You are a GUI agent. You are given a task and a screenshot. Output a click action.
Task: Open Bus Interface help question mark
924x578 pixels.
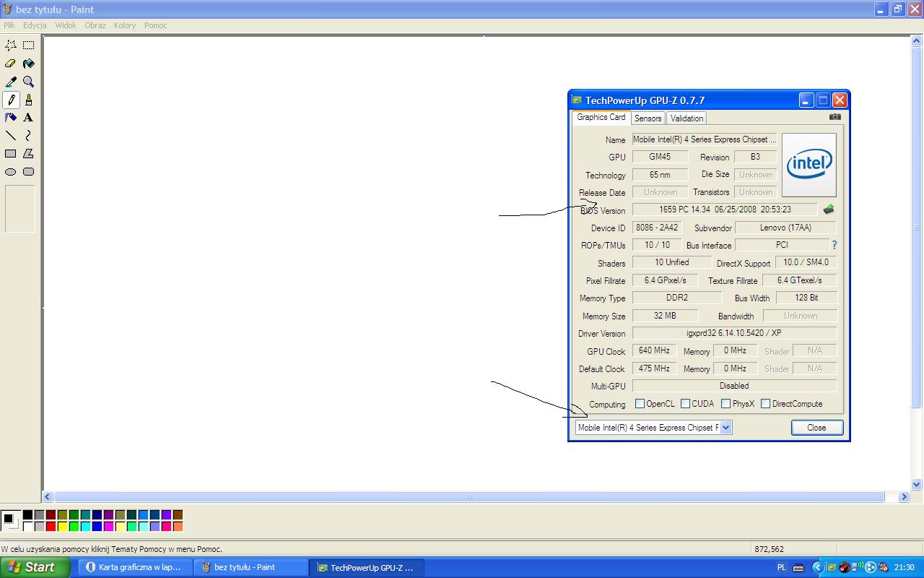tap(834, 245)
